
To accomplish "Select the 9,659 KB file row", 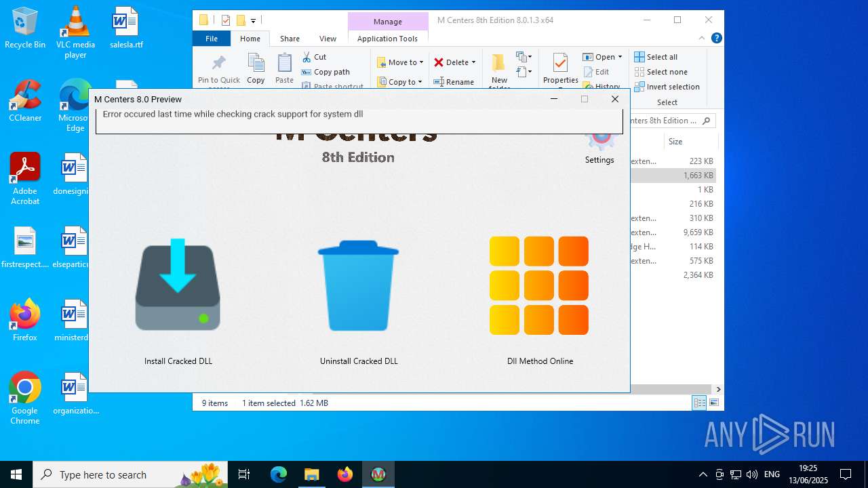I will pos(673,232).
